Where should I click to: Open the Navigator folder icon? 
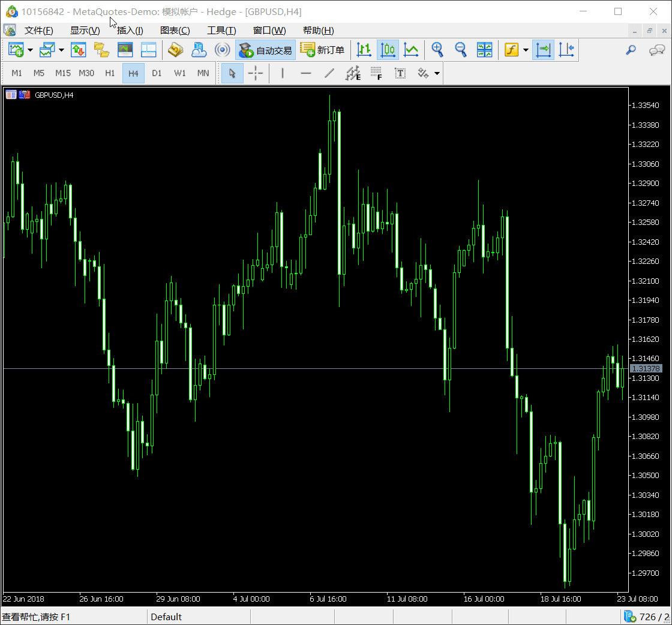(x=101, y=50)
